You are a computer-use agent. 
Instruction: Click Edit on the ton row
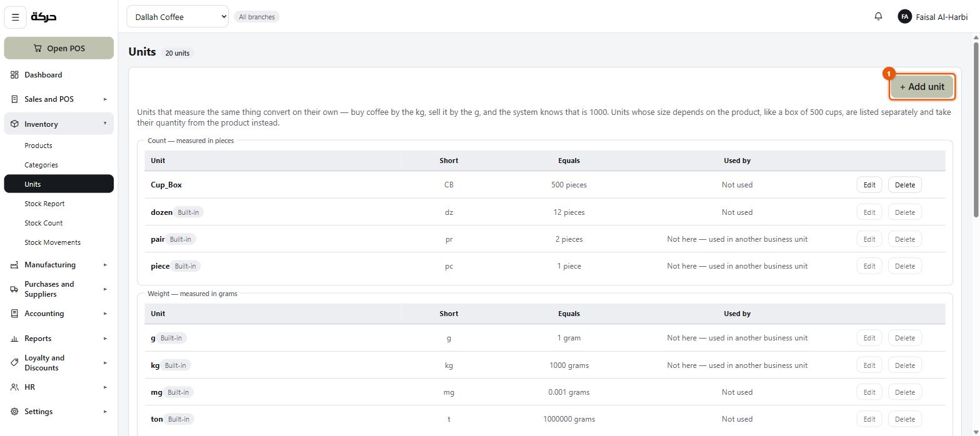869,419
